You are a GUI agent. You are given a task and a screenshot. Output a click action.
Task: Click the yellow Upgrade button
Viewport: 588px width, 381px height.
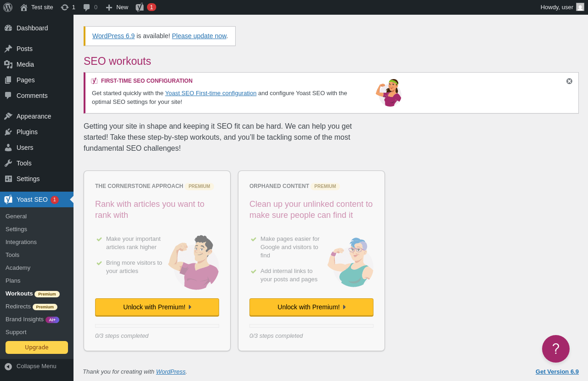[37, 347]
